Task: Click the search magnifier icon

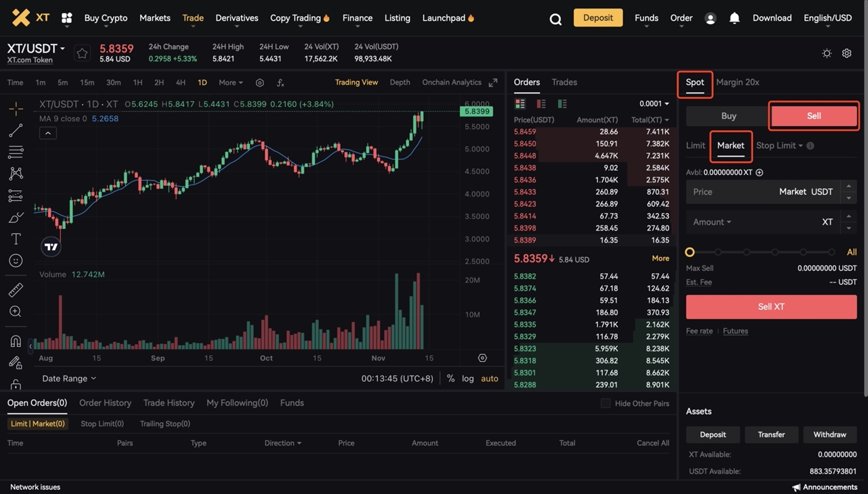Action: point(555,19)
